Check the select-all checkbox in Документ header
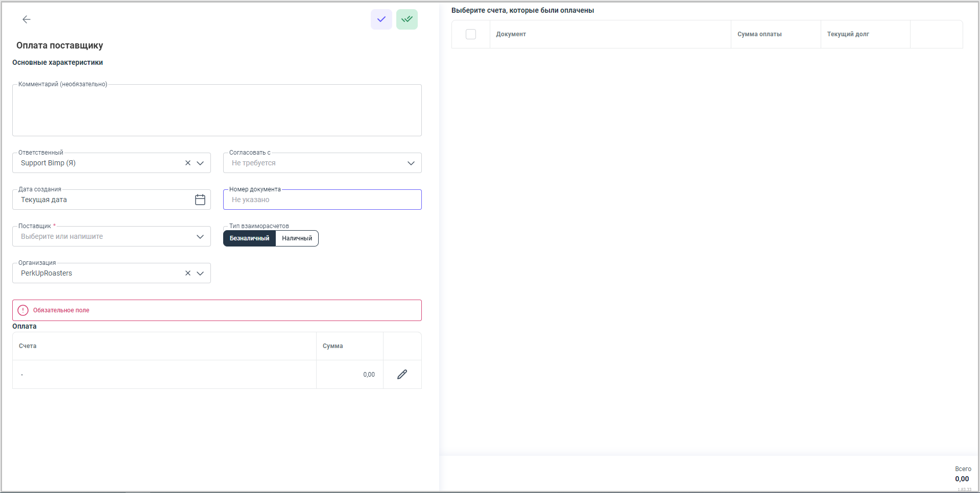The width and height of the screenshot is (980, 493). point(471,34)
